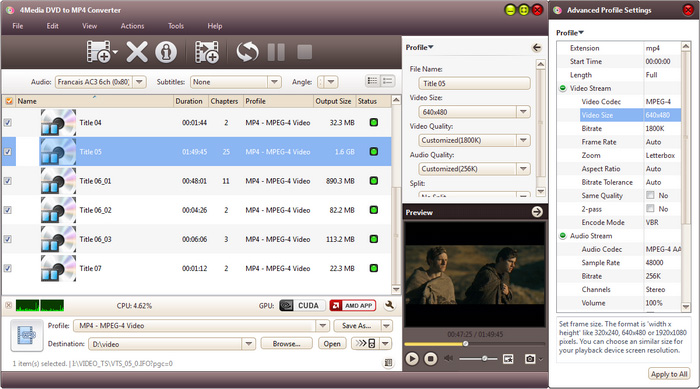Uncheck the Title 05 checkbox
Screen dimensions: 700x389
[x=8, y=151]
